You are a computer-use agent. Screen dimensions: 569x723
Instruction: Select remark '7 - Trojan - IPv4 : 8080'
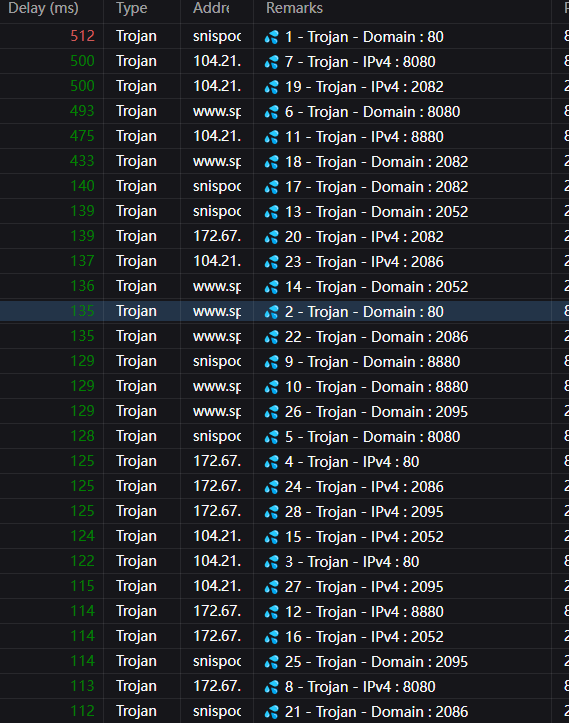[x=360, y=62]
